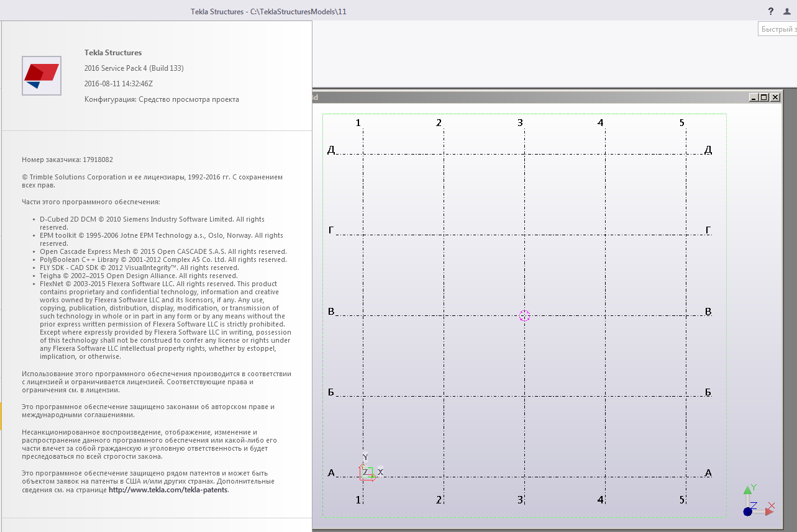Click the '2016 Service Pack 4 (Build 133)' text
Image resolution: width=797 pixels, height=532 pixels.
(x=134, y=68)
